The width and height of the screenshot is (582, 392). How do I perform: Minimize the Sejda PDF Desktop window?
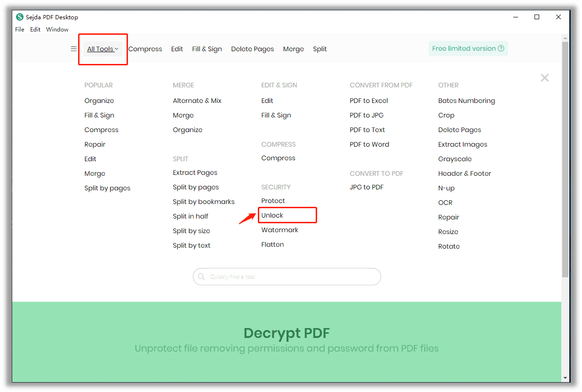(515, 17)
